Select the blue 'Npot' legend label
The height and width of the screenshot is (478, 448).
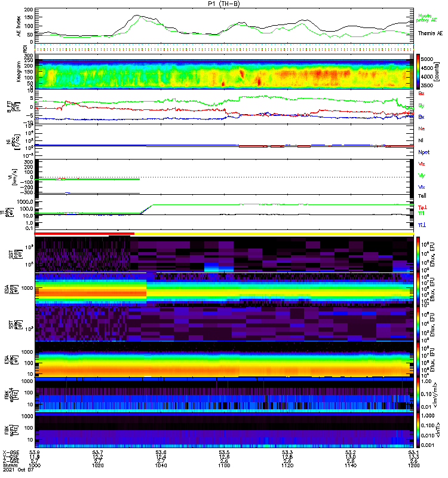point(424,152)
